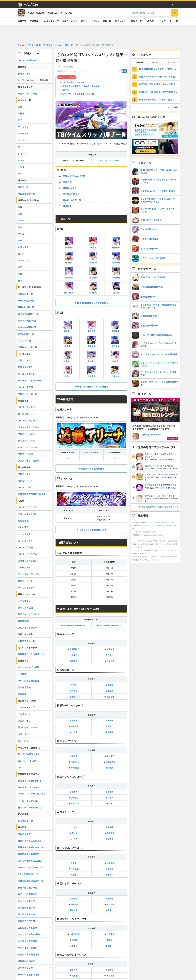Viewport: 196px width, 980px height.
Task: Click TSセレクションの詳細を見る button
Action: 91,530
